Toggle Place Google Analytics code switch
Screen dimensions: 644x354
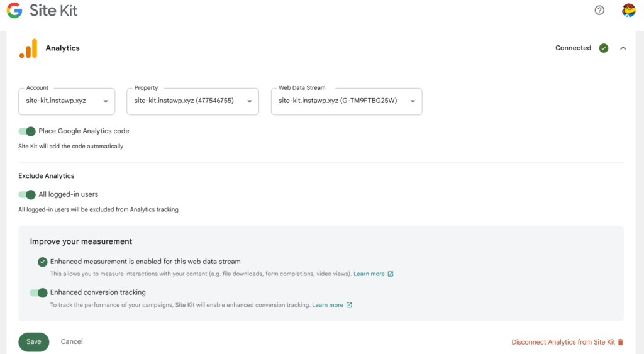coord(27,131)
